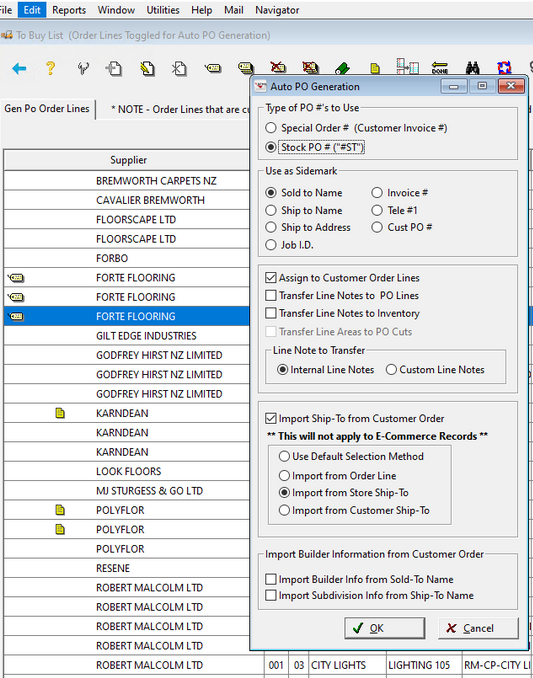The height and width of the screenshot is (678, 533).
Task: Select the RESENE supplier row
Action: 127,568
